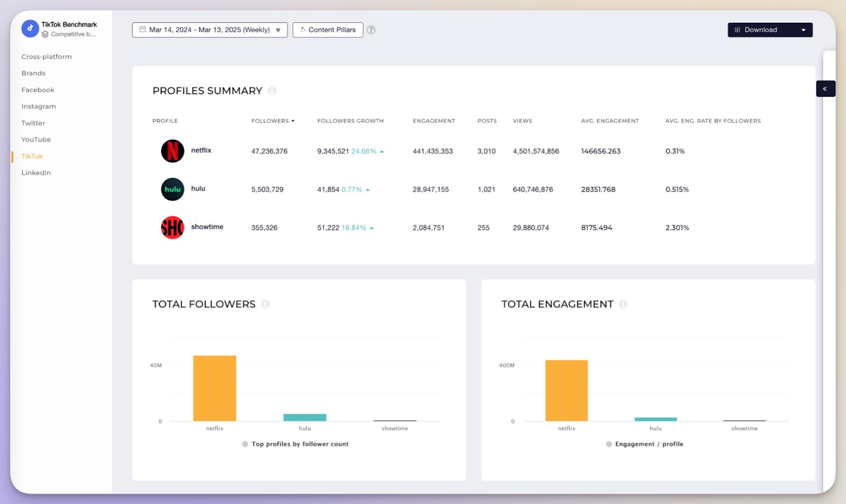Select the netflix profile avatar
This screenshot has height=504, width=846.
172,151
